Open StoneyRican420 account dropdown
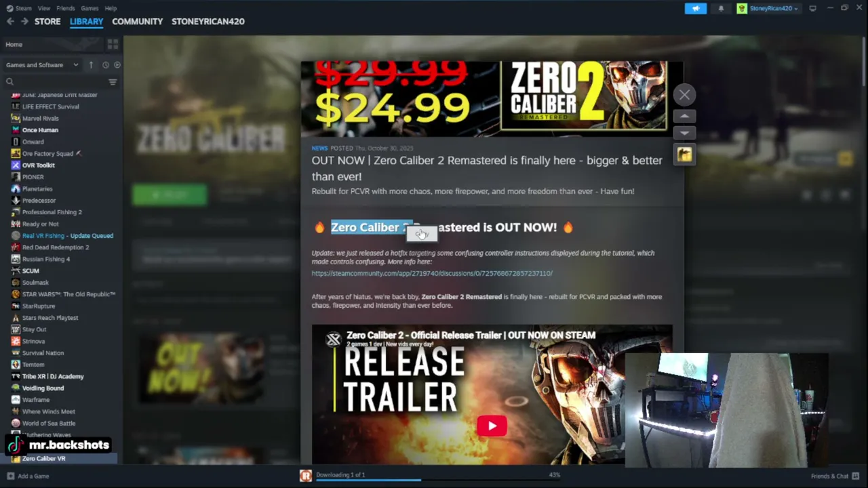Viewport: 868px width, 488px height. coord(772,8)
